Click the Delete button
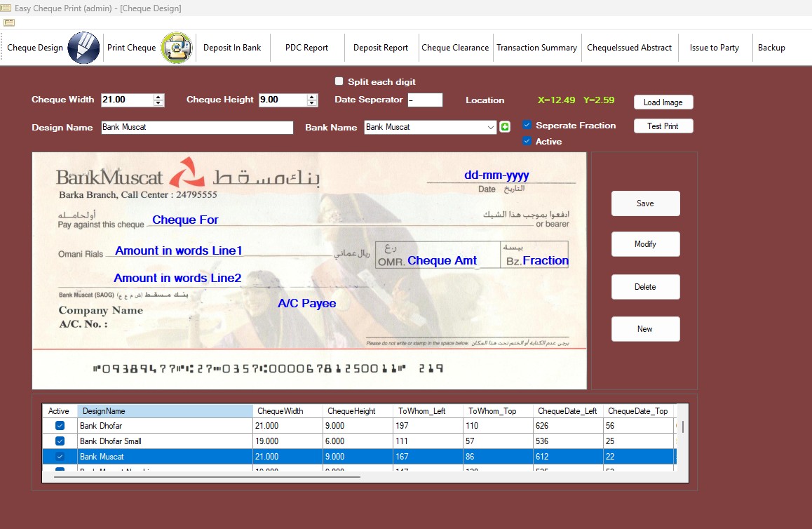The height and width of the screenshot is (529, 812). (x=645, y=286)
